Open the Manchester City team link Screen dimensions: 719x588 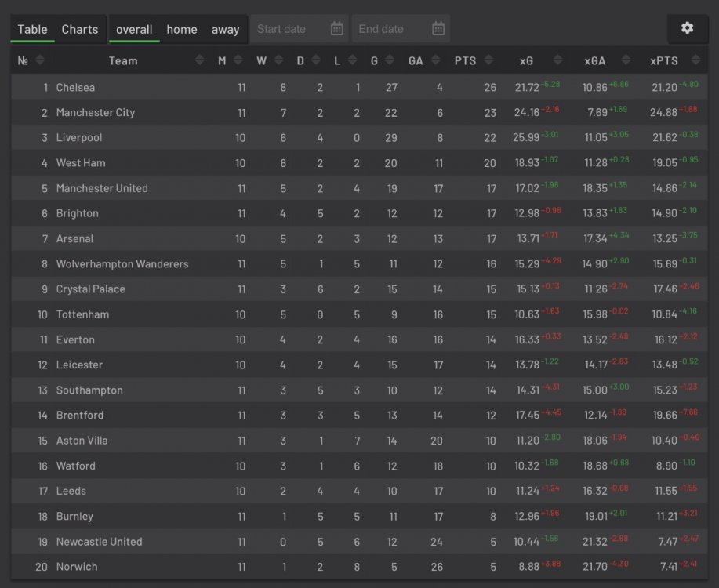[x=96, y=113]
